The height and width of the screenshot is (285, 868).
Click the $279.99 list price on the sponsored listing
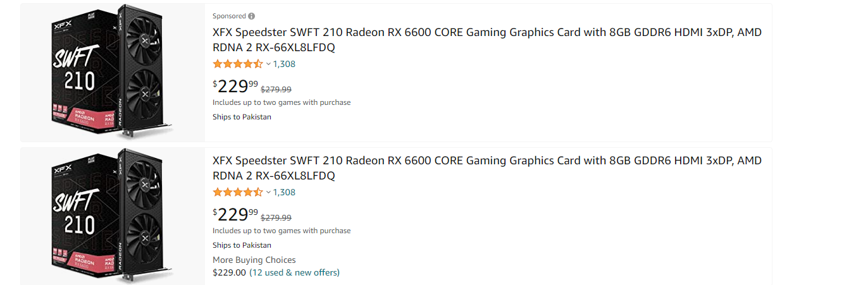(276, 90)
